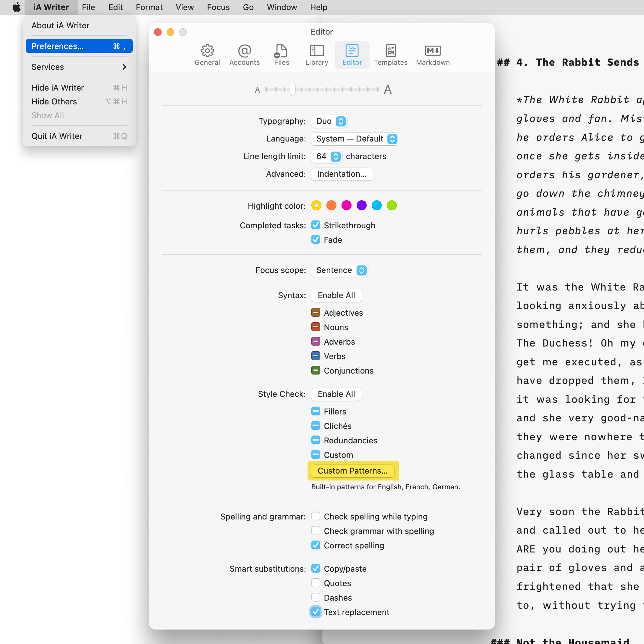Open the View menu
Screen dimensions: 644x644
tap(185, 7)
